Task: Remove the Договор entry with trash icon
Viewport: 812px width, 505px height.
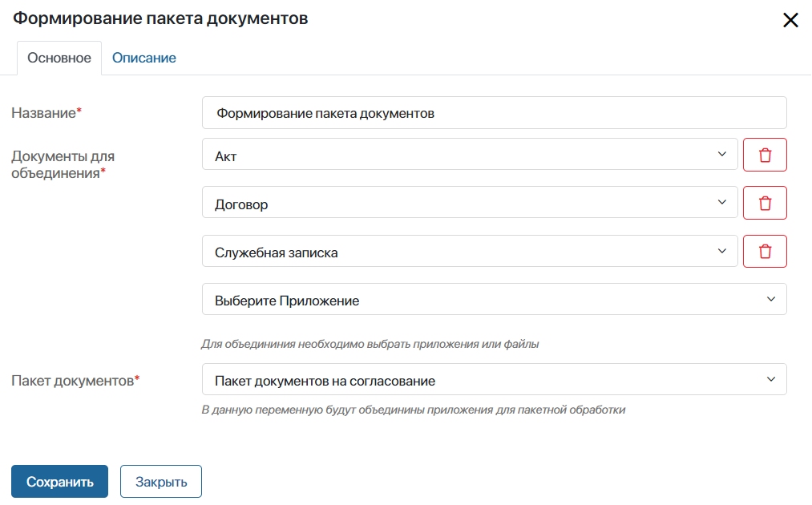Action: 765,203
